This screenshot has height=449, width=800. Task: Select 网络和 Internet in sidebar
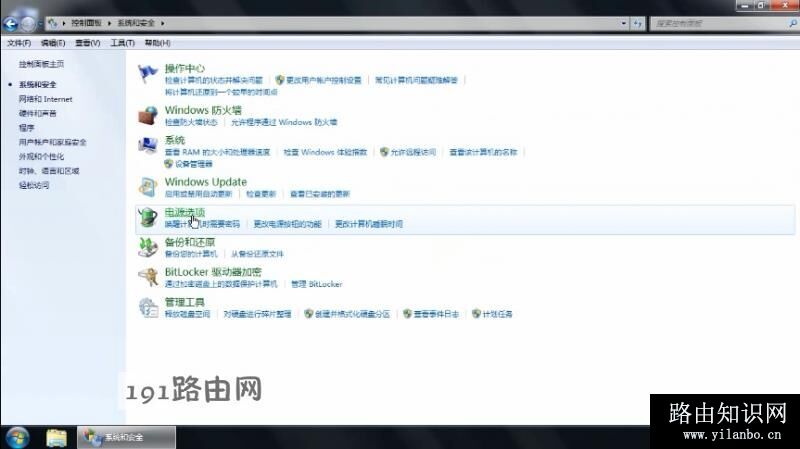click(45, 99)
